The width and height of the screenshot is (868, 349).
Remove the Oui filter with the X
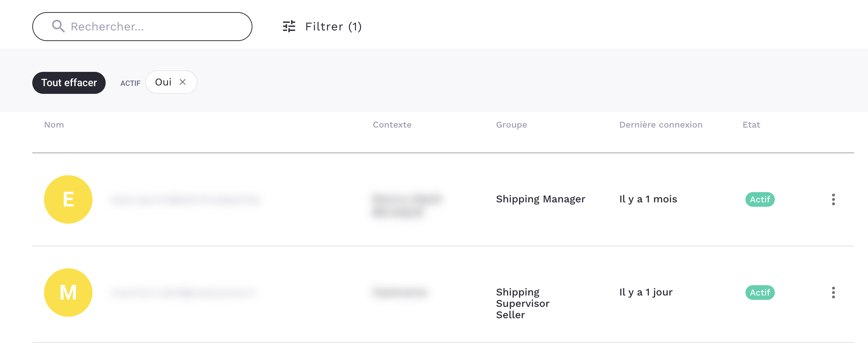[183, 82]
